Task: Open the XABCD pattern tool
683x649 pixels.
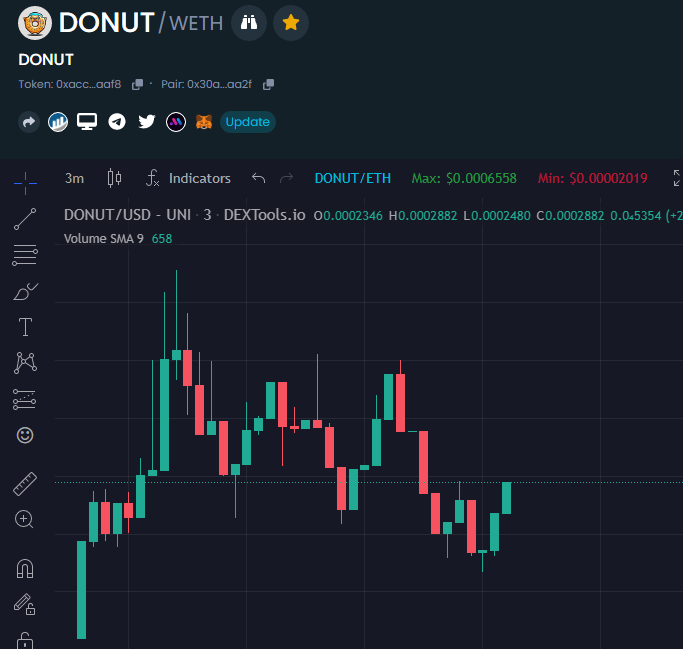Action: (x=25, y=363)
